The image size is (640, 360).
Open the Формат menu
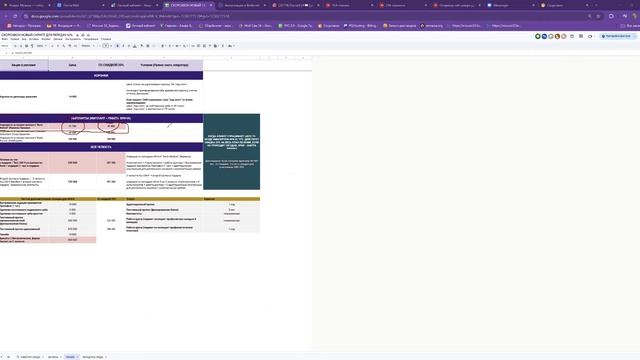(46, 39)
